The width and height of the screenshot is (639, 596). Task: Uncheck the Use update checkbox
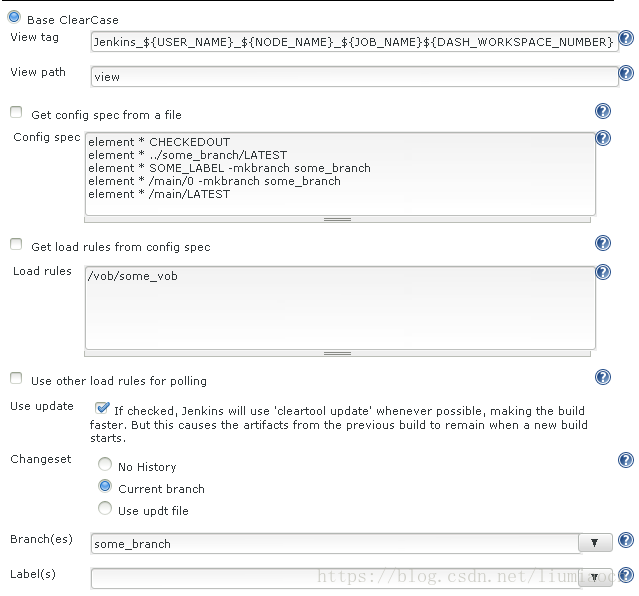(102, 408)
